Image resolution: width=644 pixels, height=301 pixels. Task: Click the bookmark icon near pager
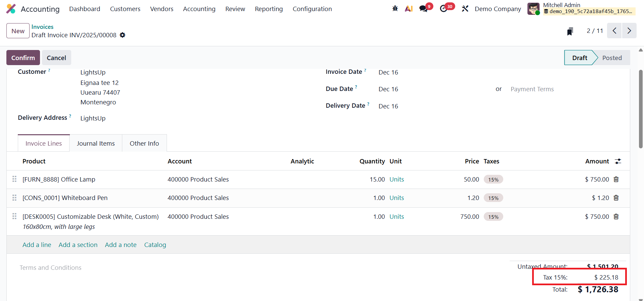pyautogui.click(x=570, y=31)
